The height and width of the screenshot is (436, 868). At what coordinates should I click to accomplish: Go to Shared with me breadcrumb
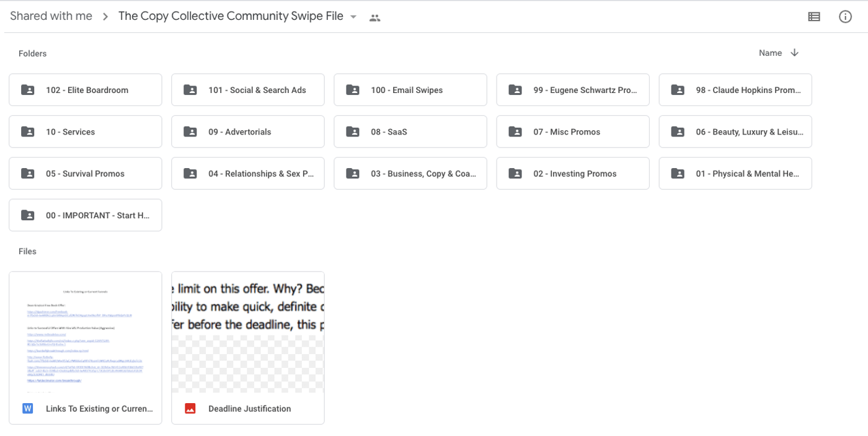[x=51, y=16]
